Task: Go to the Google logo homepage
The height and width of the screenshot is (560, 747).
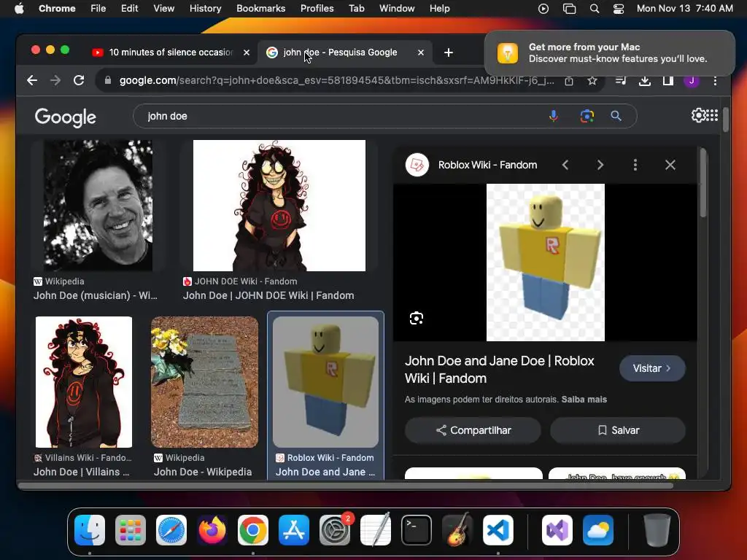Action: point(65,117)
